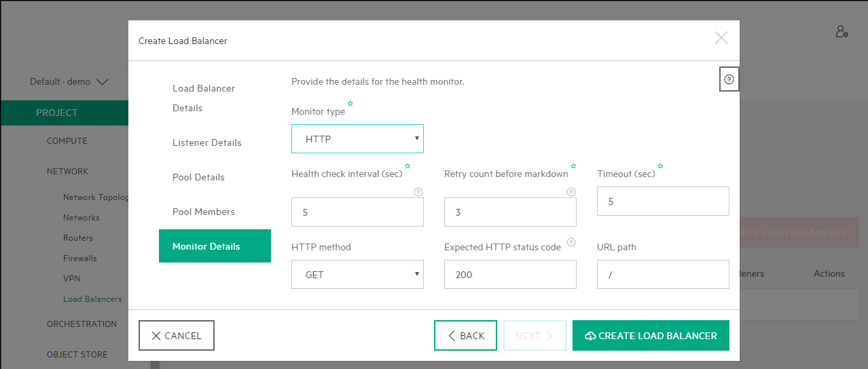The image size is (868, 369).
Task: Switch to the Listener Details step
Action: coord(206,142)
